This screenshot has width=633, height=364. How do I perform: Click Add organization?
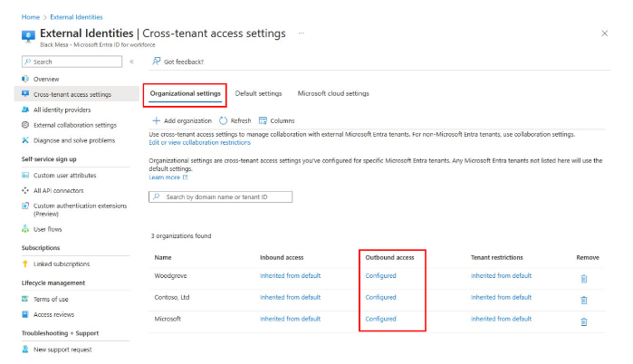(182, 120)
